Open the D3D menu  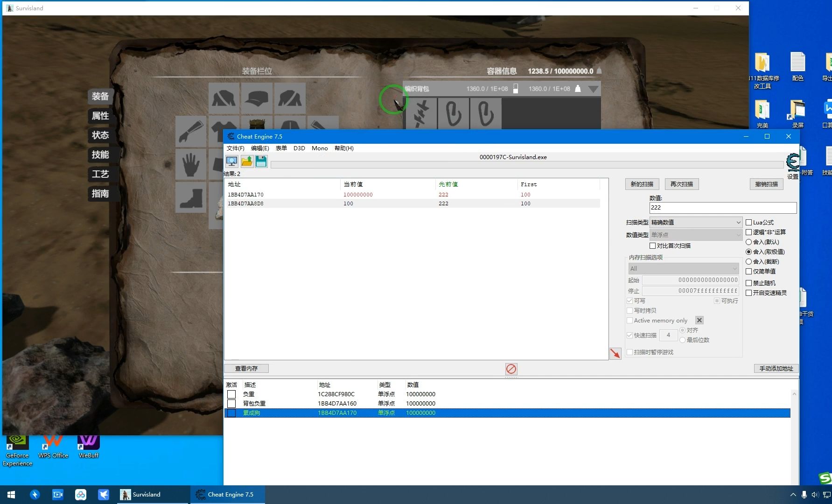pyautogui.click(x=299, y=148)
